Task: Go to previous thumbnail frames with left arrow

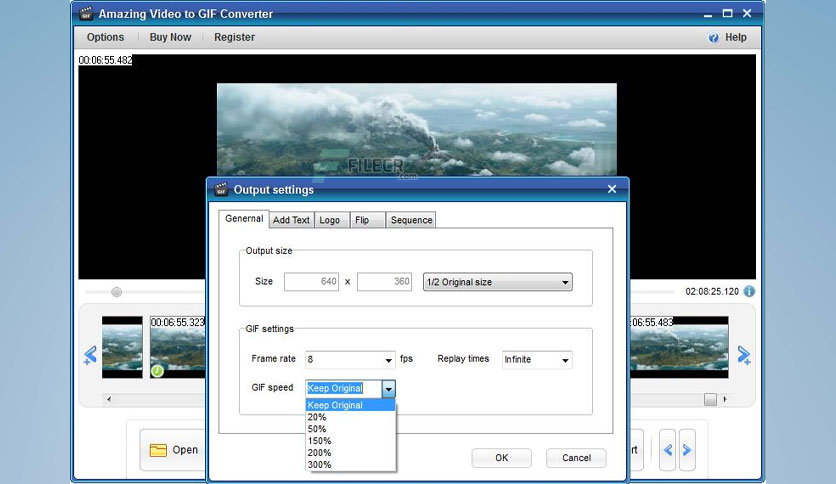Action: pyautogui.click(x=90, y=355)
